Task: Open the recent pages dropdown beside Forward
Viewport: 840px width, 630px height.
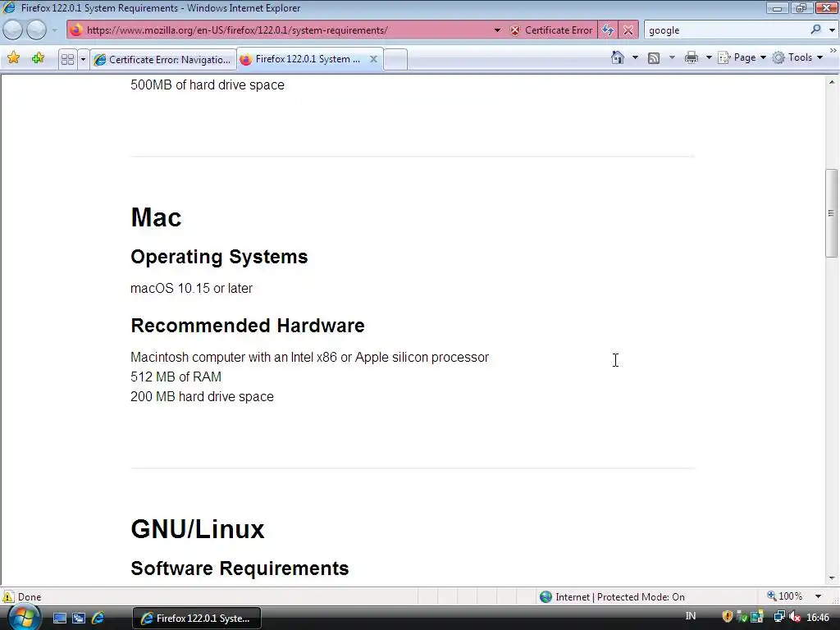Action: coord(55,30)
